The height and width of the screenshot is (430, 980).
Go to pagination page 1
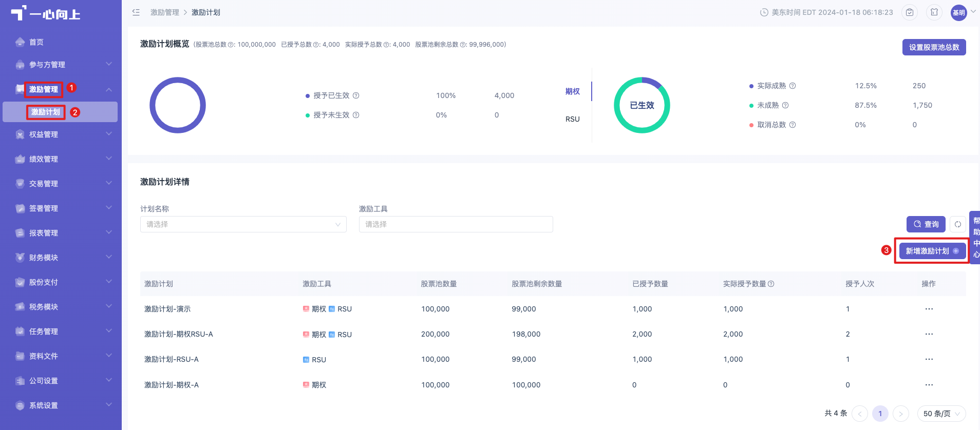click(880, 414)
